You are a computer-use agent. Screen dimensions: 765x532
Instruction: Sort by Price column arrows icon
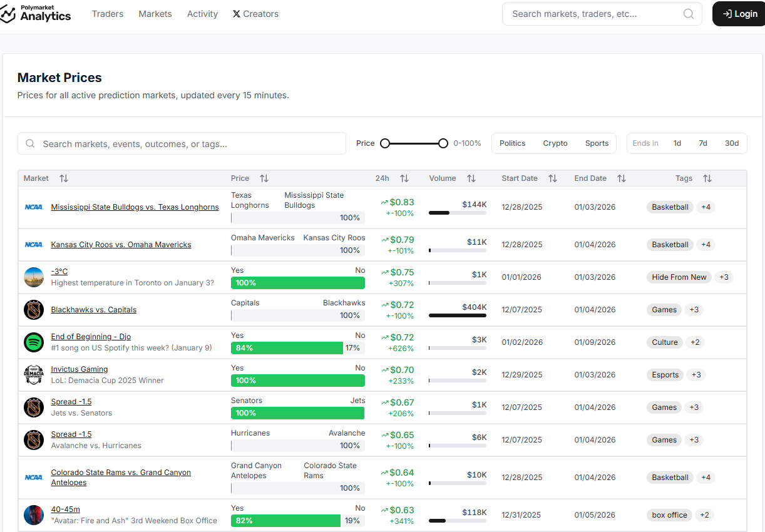pyautogui.click(x=264, y=178)
